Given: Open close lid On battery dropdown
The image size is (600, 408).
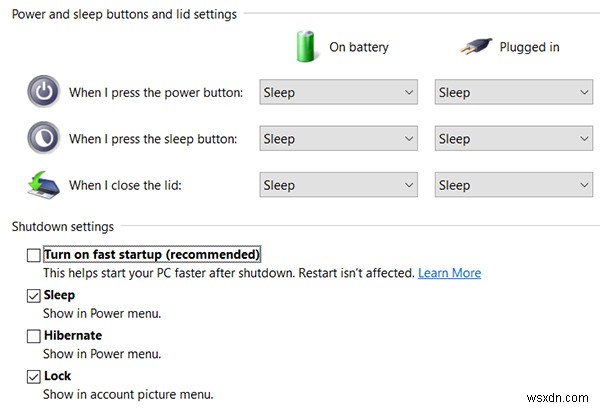Looking at the screenshot, I should 338,185.
